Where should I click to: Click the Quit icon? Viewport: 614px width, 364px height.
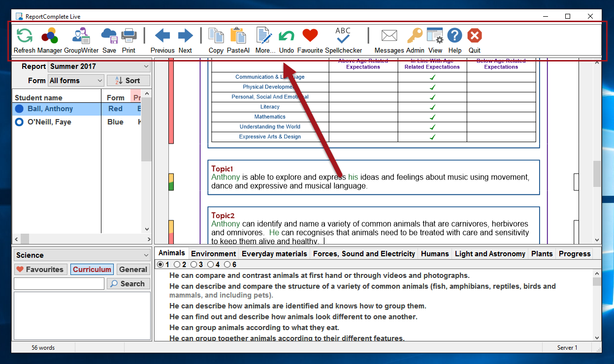point(475,36)
